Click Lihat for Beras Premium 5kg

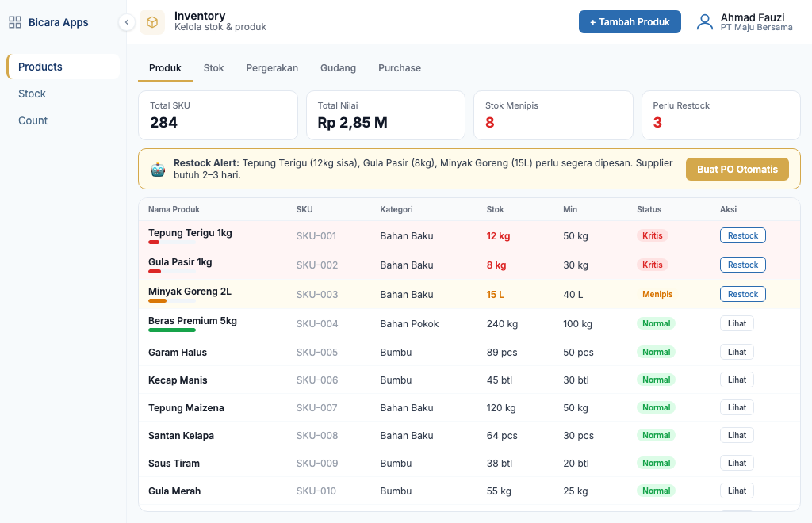(737, 323)
